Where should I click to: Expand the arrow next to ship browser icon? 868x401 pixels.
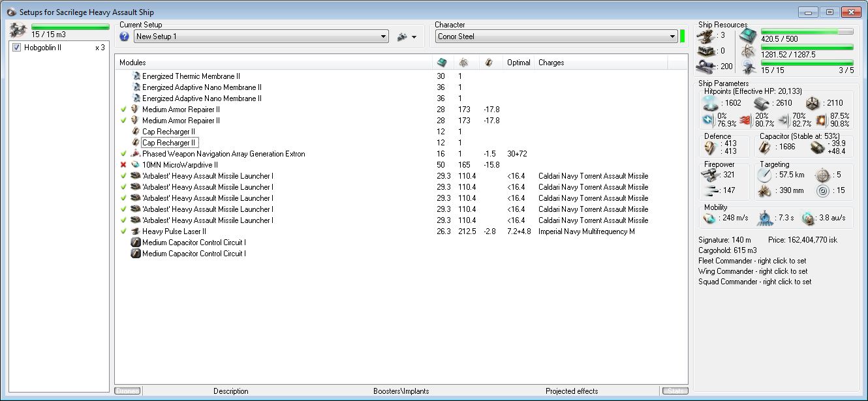coord(414,37)
